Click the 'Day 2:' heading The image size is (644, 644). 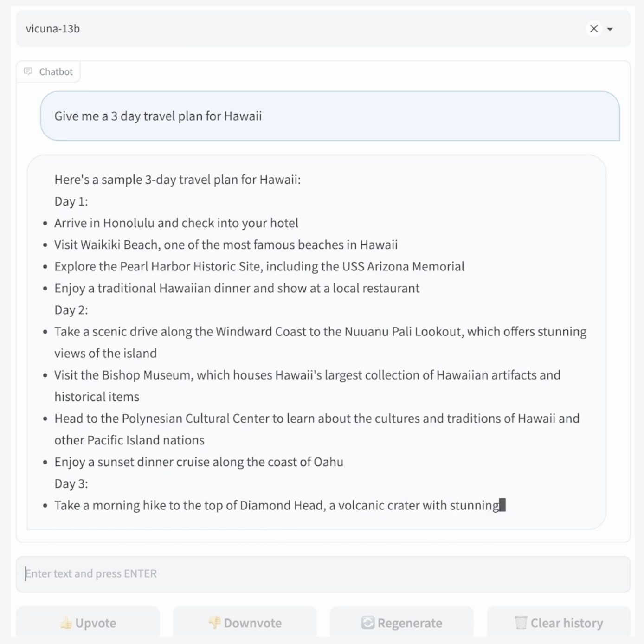pos(71,310)
